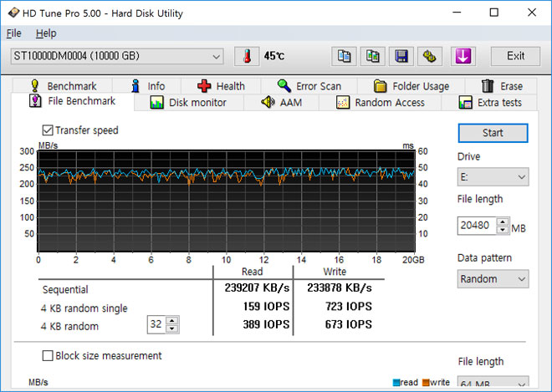Click the purple download arrow icon
The image size is (552, 392).
pyautogui.click(x=463, y=56)
